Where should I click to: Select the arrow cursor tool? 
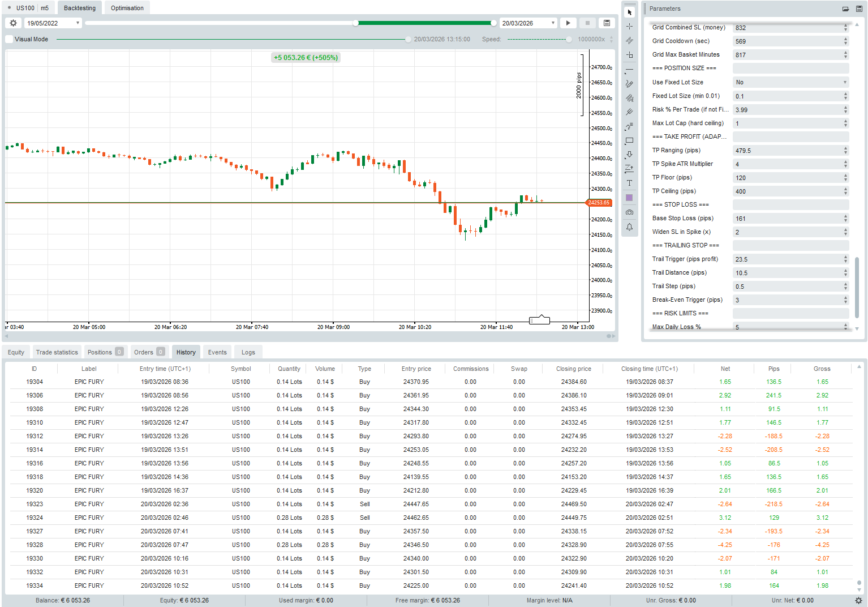tap(629, 12)
